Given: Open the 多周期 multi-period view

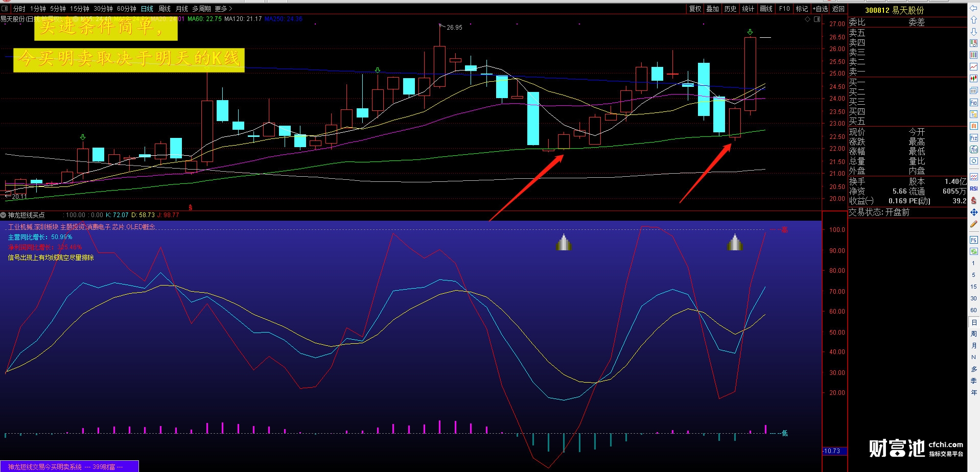Looking at the screenshot, I should 201,9.
